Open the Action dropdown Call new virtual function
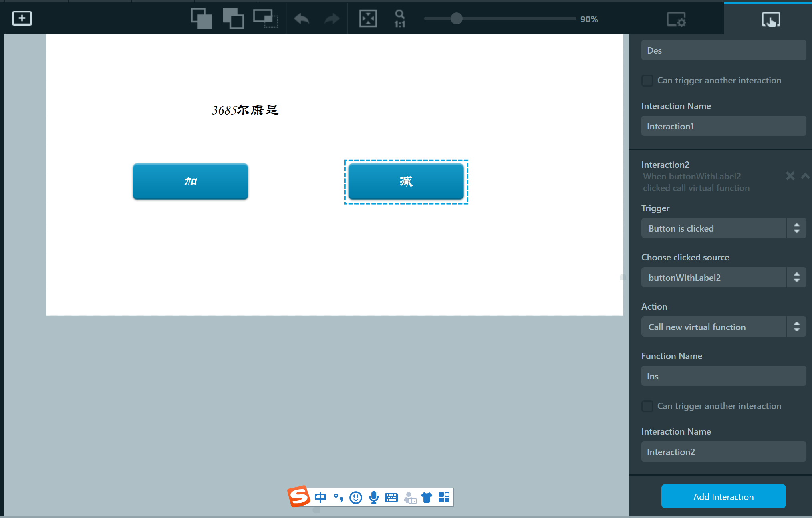The height and width of the screenshot is (518, 812). point(723,327)
